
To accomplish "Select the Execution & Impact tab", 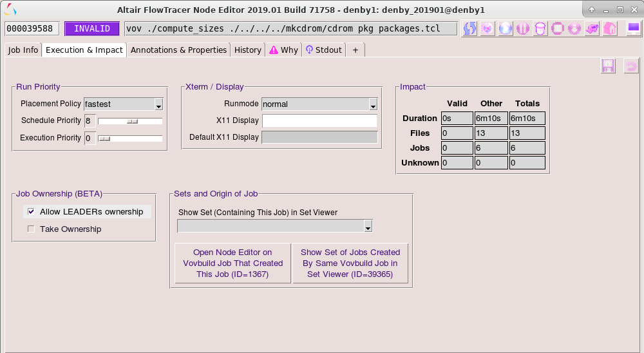I will [x=84, y=50].
